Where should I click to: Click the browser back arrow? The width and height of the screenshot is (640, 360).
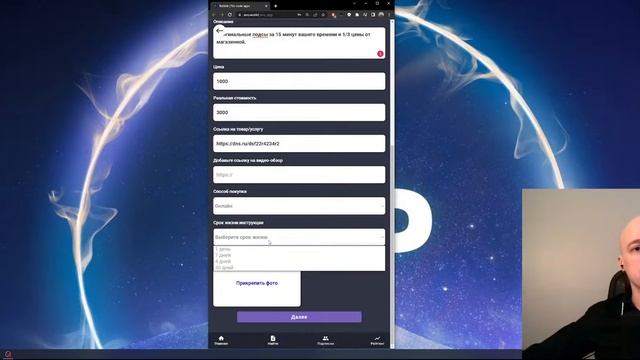coord(214,15)
